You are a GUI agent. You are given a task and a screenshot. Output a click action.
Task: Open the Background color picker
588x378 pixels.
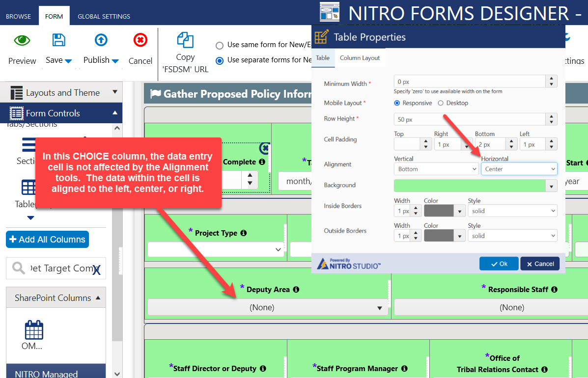(551, 186)
